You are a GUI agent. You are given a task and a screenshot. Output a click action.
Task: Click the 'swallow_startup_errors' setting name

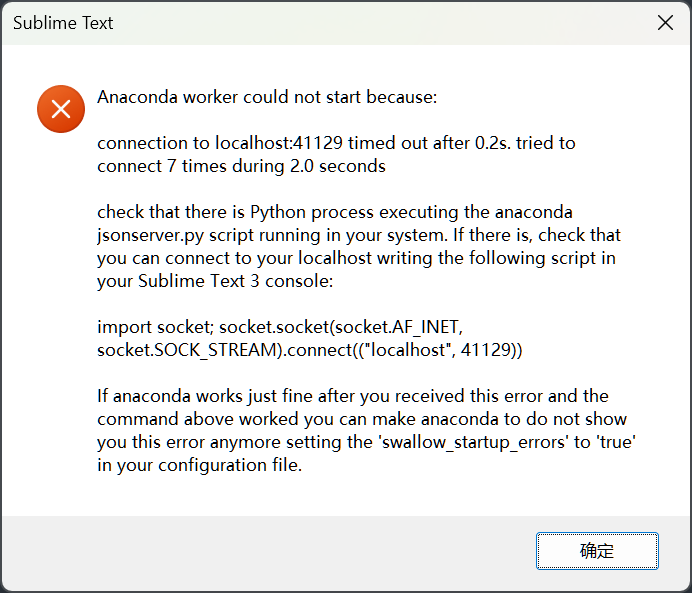474,443
